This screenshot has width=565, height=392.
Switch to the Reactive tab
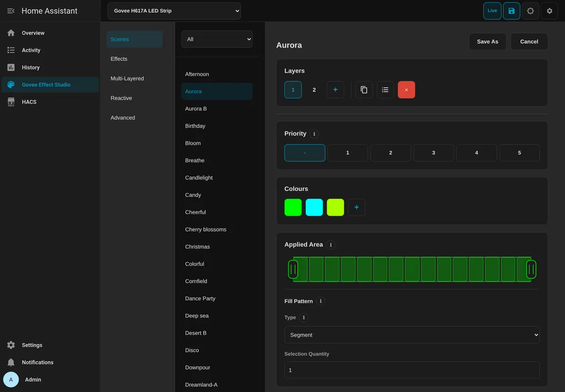pos(135,98)
